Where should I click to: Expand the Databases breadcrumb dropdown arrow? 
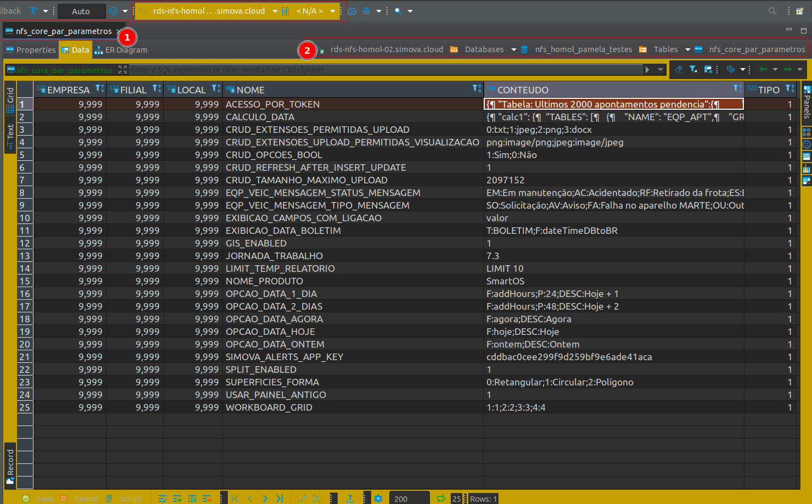513,49
